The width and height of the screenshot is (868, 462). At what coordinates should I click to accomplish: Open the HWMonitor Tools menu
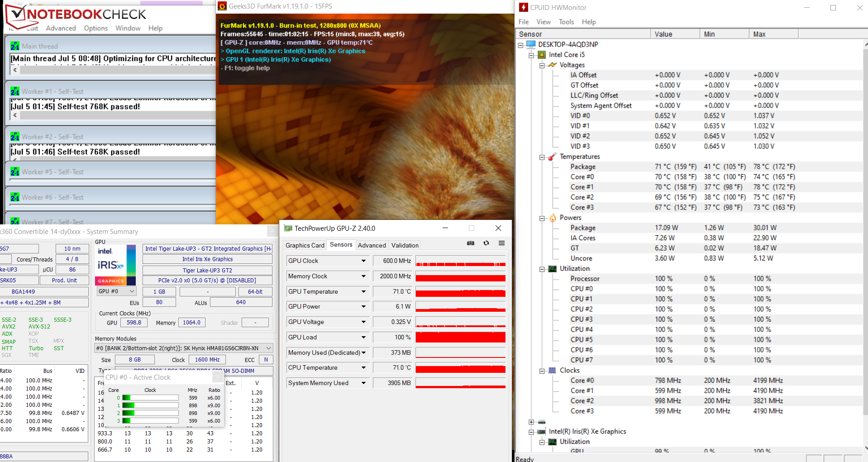point(566,22)
